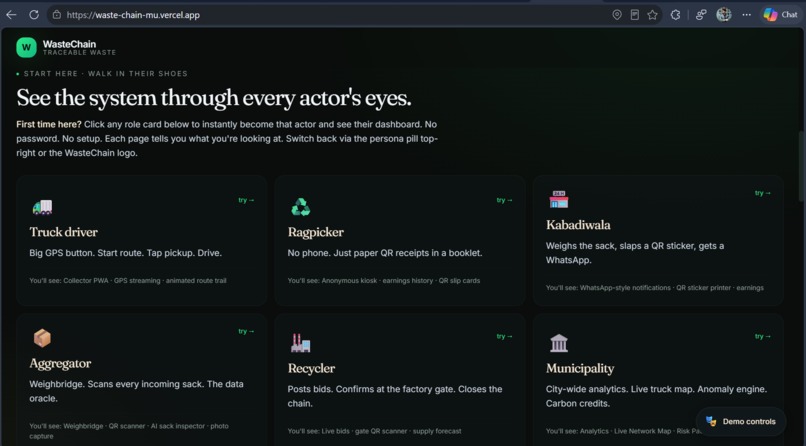The width and height of the screenshot is (806, 446).
Task: Click text 'Weighbridge. Scans every incoming sack.'
Action: [116, 384]
